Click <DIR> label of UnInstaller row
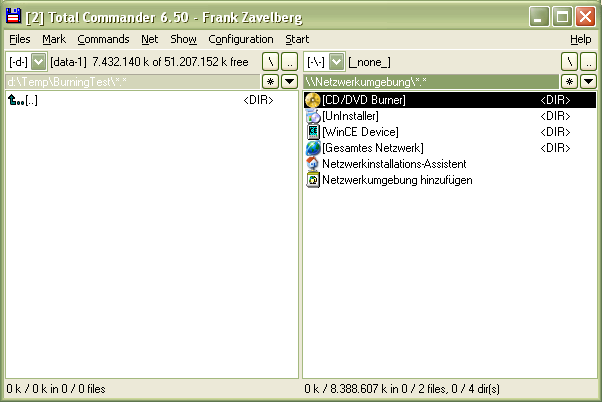This screenshot has height=402, width=602. (555, 116)
